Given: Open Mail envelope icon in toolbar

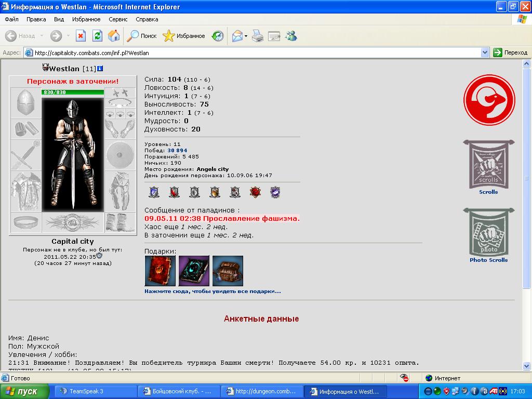Looking at the screenshot, I should tap(237, 36).
